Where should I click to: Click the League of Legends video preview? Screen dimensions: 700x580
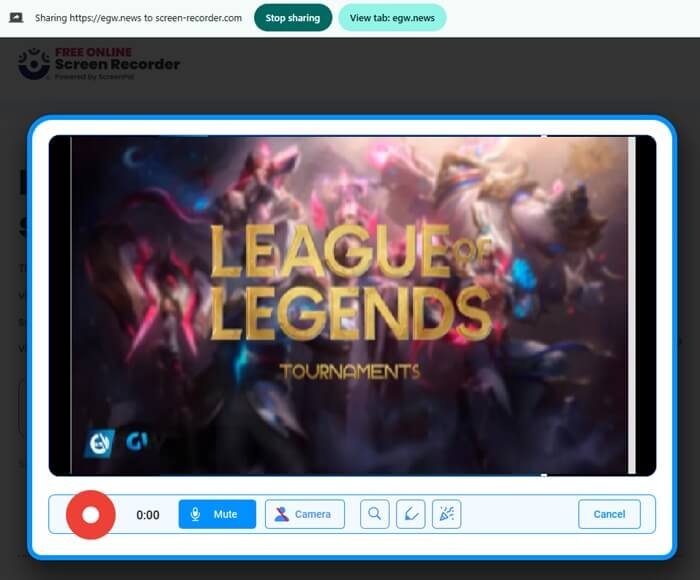tap(352, 305)
